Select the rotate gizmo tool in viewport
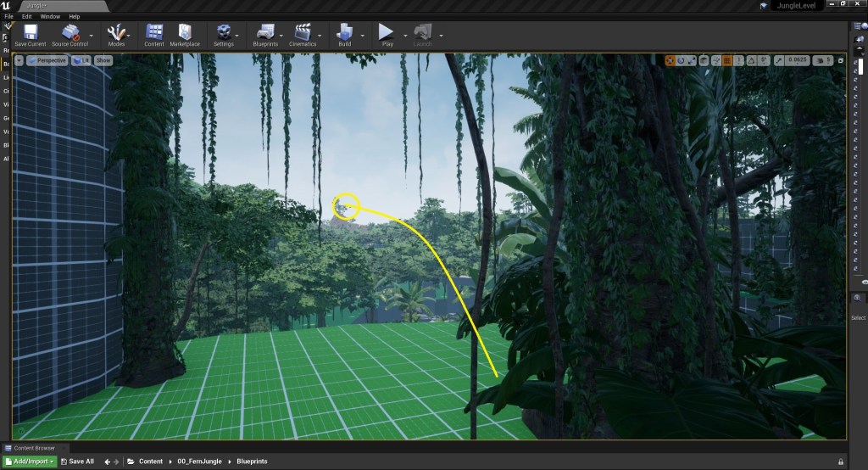 681,60
